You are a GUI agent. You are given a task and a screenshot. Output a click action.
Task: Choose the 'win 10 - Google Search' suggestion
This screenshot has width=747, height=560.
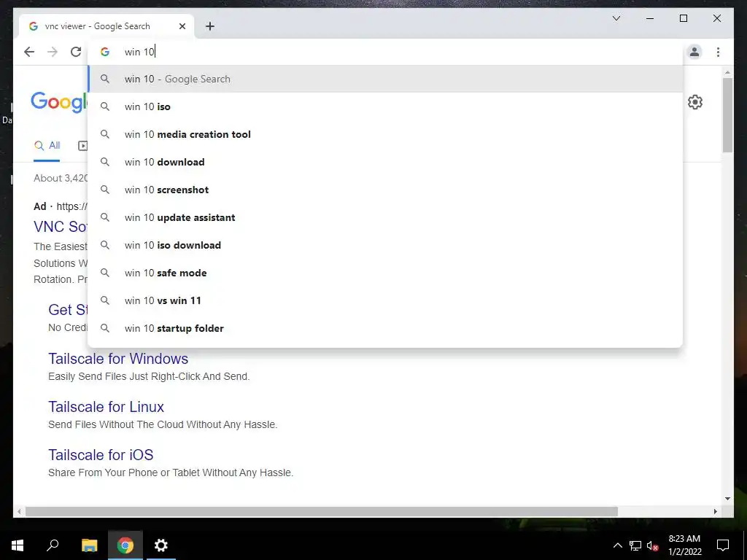click(385, 79)
